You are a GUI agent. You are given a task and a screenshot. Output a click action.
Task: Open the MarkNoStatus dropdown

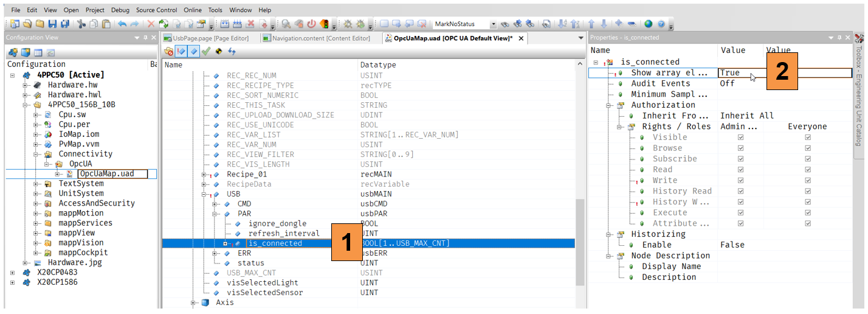493,24
